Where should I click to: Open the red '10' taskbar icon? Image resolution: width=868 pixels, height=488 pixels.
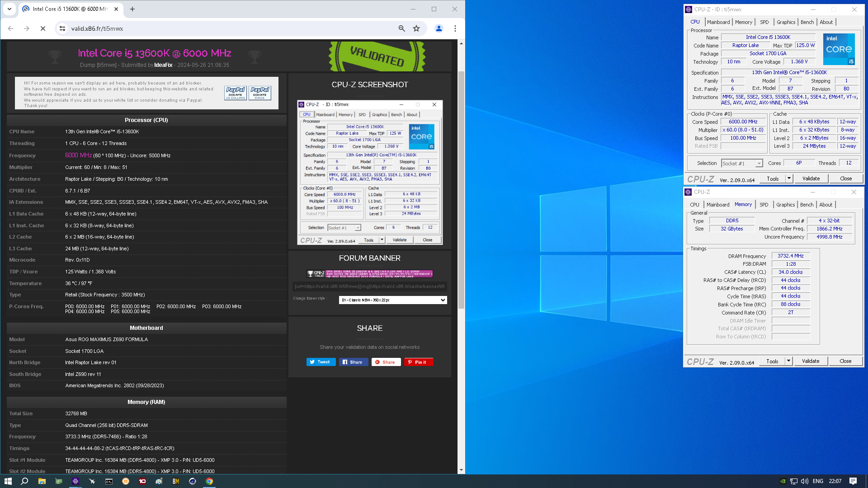pos(142,481)
